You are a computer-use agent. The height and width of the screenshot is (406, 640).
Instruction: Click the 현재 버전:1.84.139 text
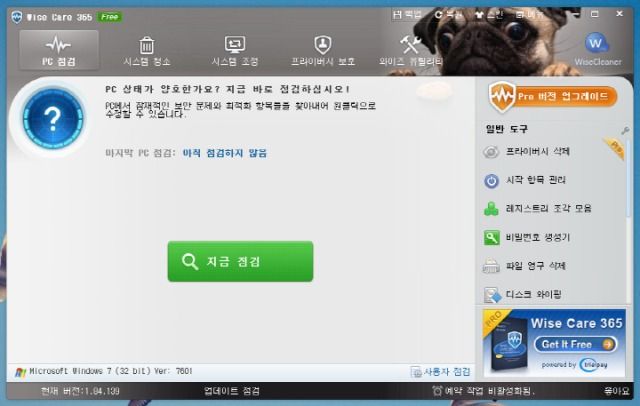pos(80,391)
